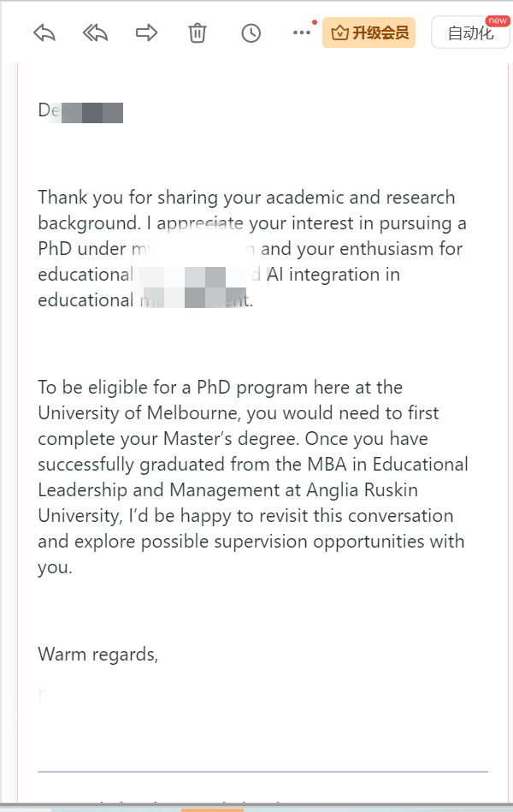Open the clock reminder icon
Screen dimensions: 513x812
pos(251,33)
